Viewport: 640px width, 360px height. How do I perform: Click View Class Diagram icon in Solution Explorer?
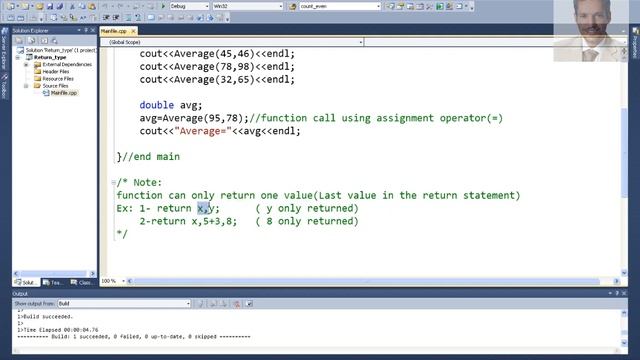click(x=55, y=40)
